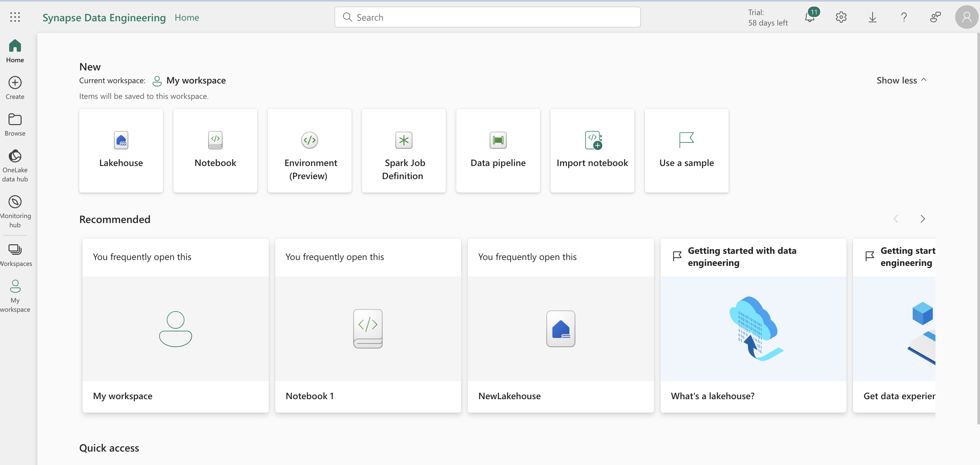Viewport: 980px width, 465px height.
Task: Open the app launcher grid
Action: (x=15, y=17)
